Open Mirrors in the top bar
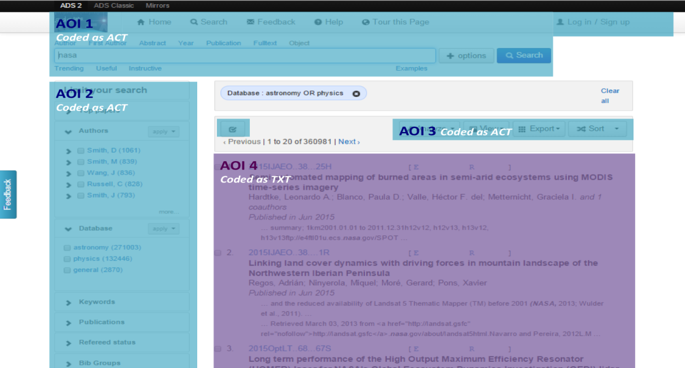Image resolution: width=685 pixels, height=368 pixels. point(157,6)
